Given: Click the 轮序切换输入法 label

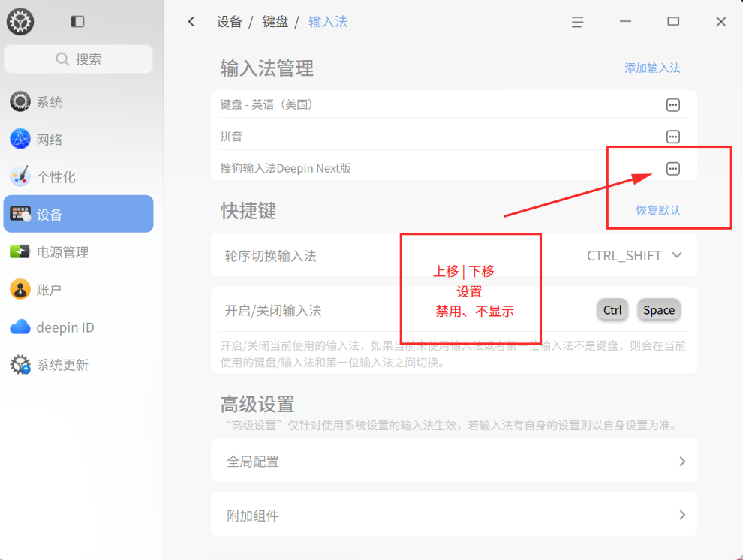Looking at the screenshot, I should pos(271,256).
